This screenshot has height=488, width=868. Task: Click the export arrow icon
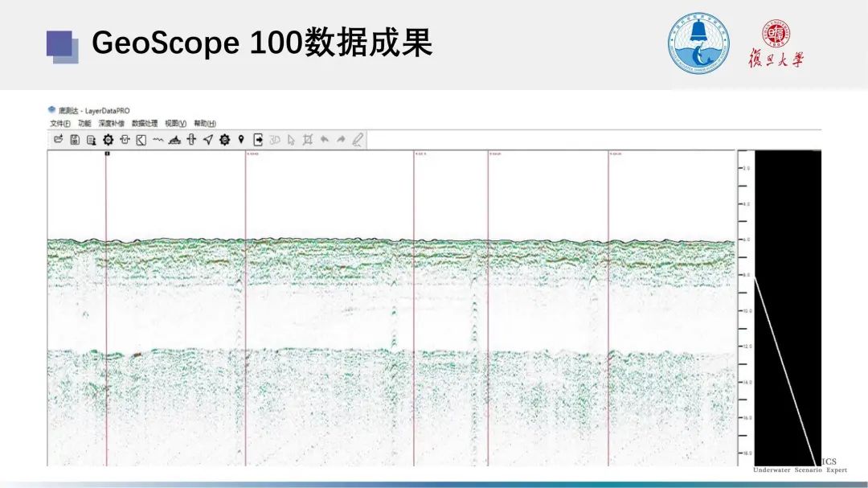(x=258, y=140)
